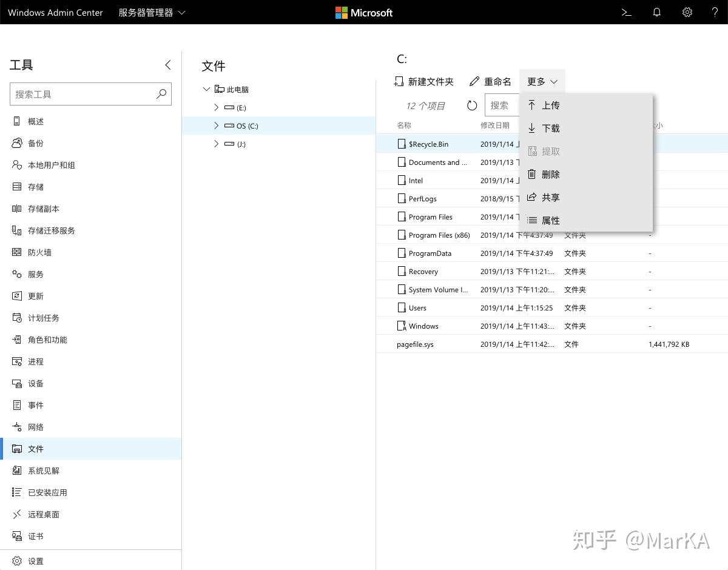728x570 pixels.
Task: Open the 进程 processes tool
Action: click(x=90, y=361)
